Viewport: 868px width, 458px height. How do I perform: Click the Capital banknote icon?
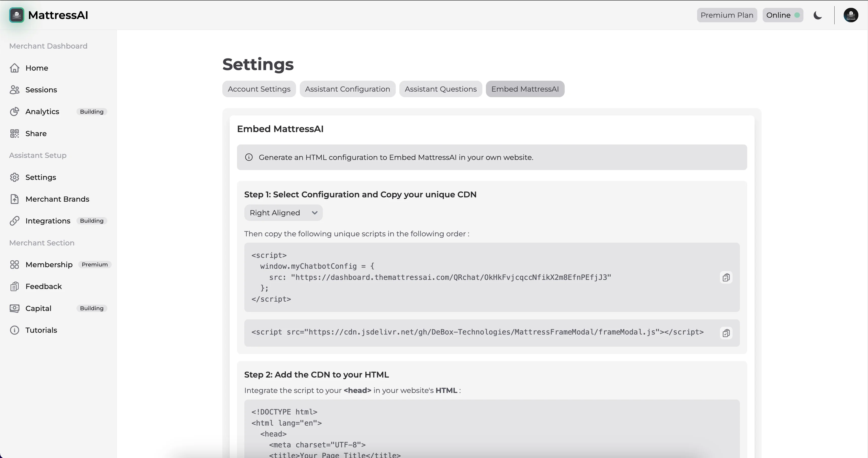tap(14, 308)
